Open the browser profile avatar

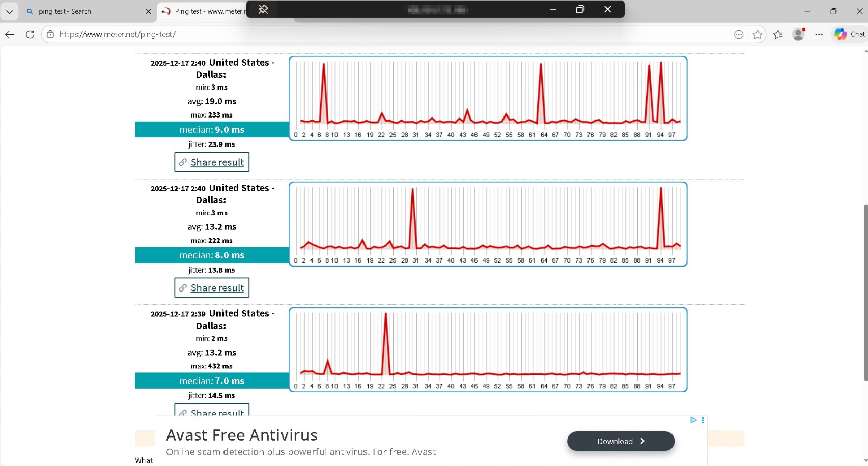click(799, 34)
